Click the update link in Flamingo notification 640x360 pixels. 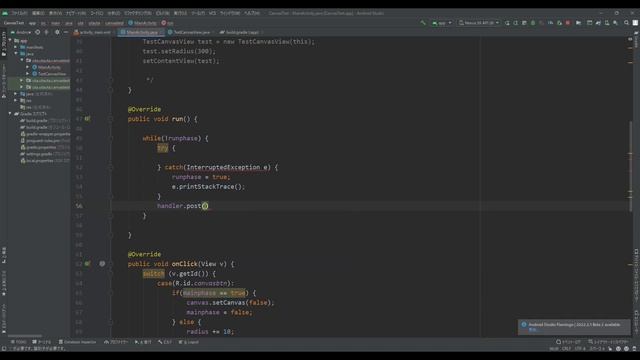pyautogui.click(x=532, y=329)
